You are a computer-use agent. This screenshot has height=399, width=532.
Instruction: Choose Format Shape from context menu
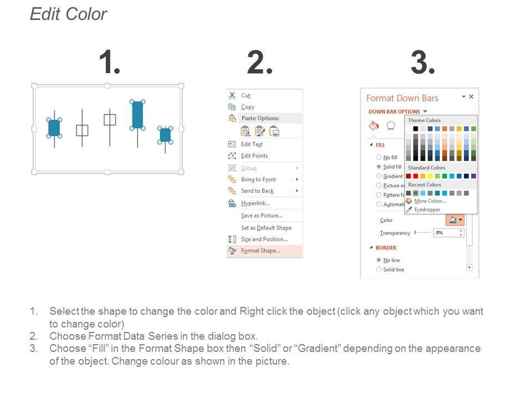tap(260, 250)
